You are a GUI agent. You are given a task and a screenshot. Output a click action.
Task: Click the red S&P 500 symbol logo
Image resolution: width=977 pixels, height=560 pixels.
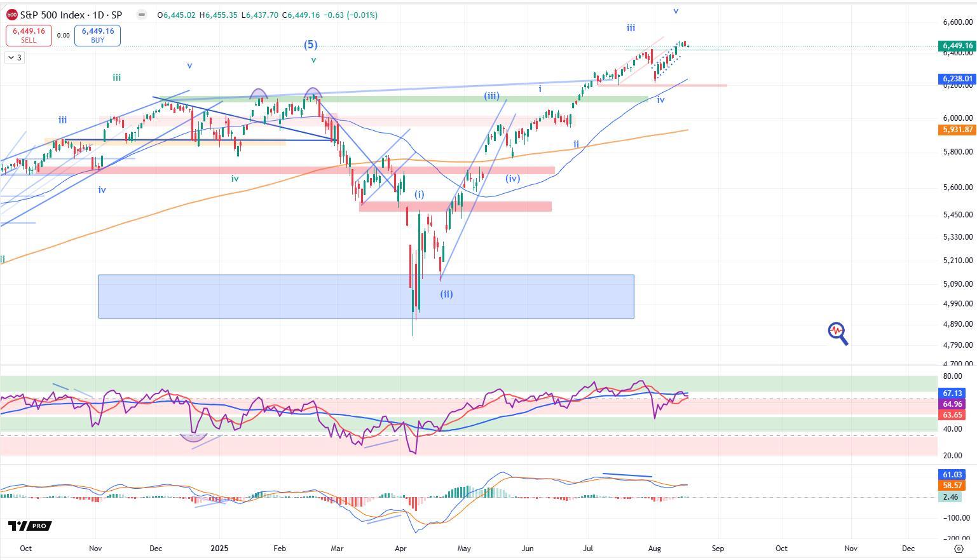[11, 15]
